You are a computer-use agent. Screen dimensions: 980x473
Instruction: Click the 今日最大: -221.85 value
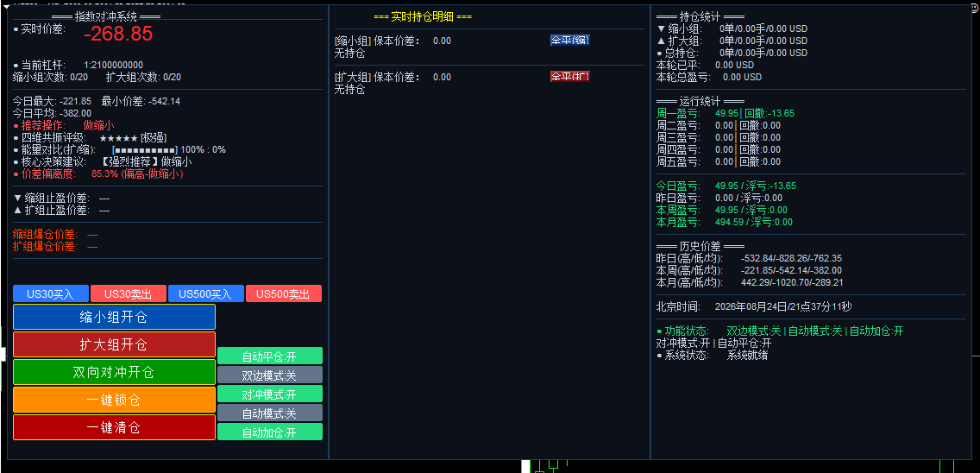pyautogui.click(x=52, y=101)
